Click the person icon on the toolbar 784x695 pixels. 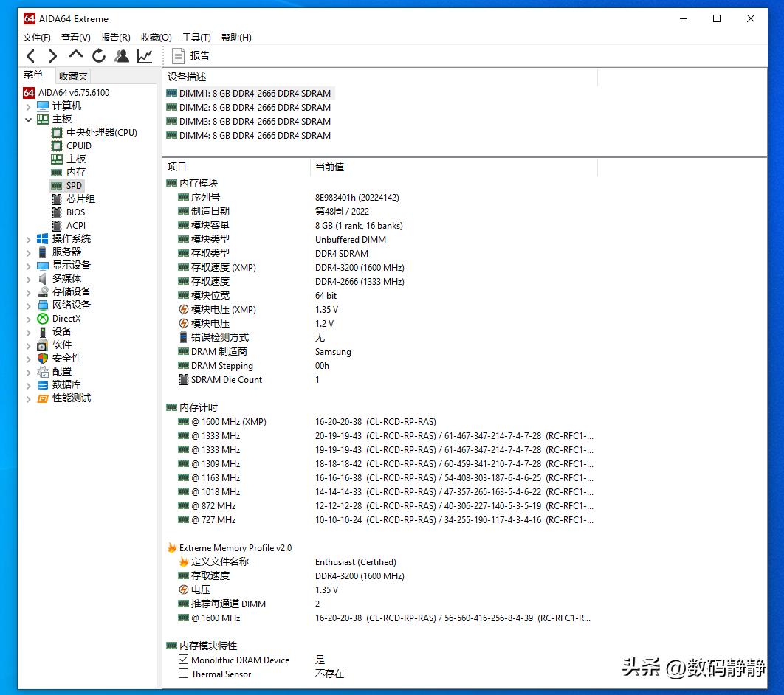(122, 55)
